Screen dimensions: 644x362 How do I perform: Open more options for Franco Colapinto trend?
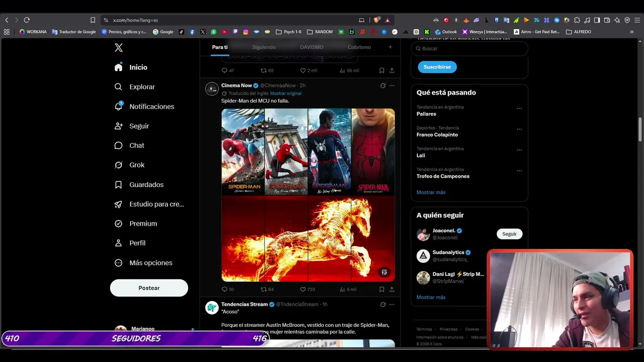coord(519,129)
